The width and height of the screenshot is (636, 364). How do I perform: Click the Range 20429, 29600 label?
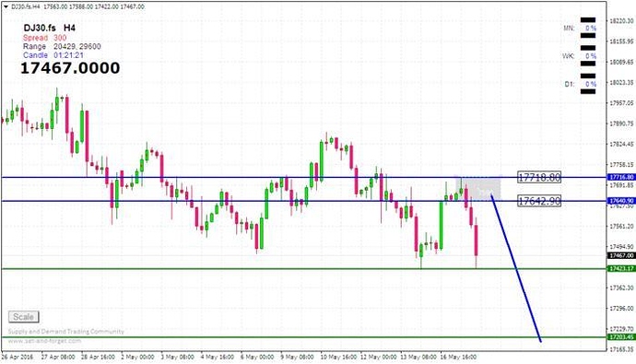coord(62,47)
